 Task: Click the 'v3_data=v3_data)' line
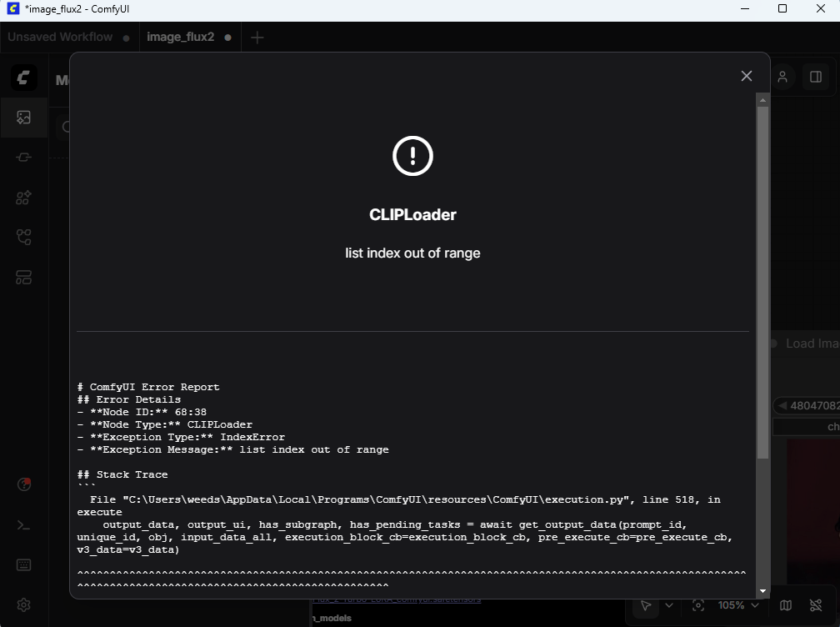[x=128, y=549]
